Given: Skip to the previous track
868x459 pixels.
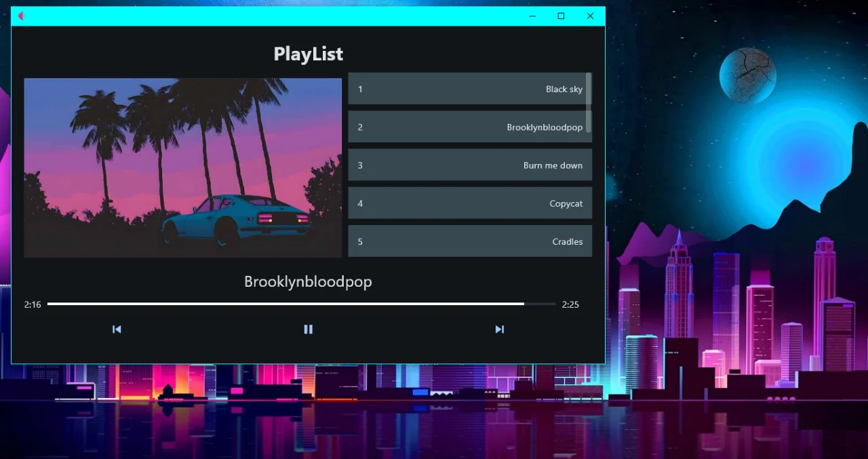Looking at the screenshot, I should tap(117, 329).
